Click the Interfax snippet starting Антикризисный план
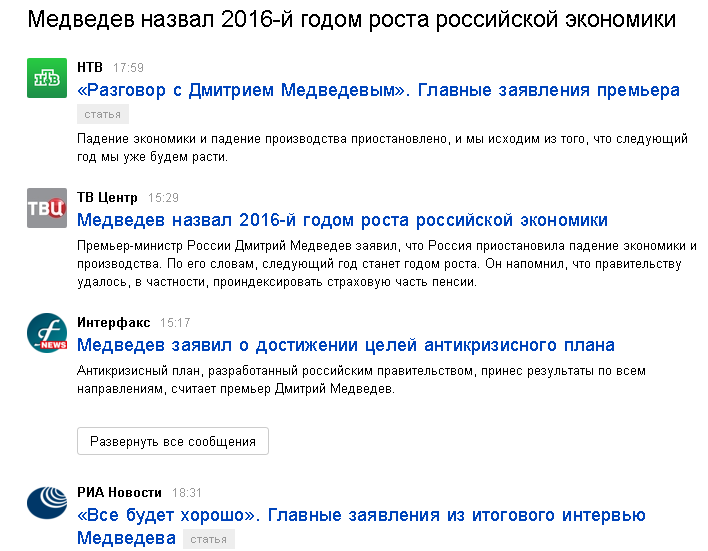708x551 pixels. 361,380
